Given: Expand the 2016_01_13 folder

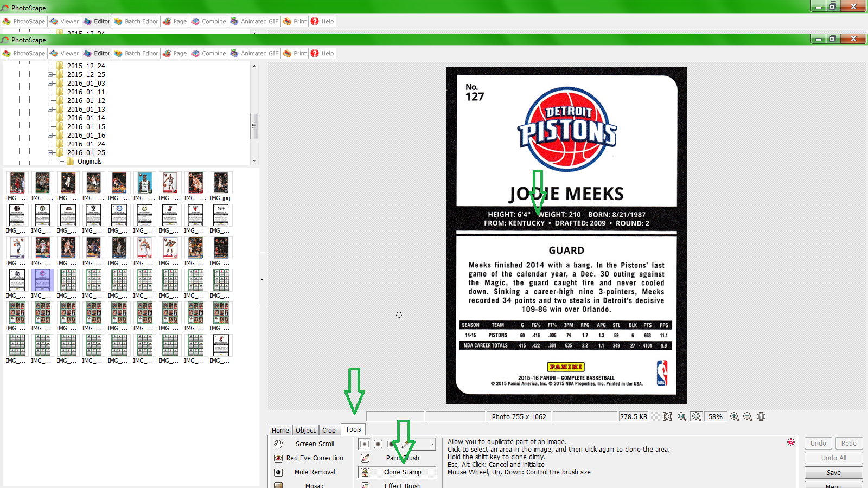Looking at the screenshot, I should pyautogui.click(x=50, y=109).
